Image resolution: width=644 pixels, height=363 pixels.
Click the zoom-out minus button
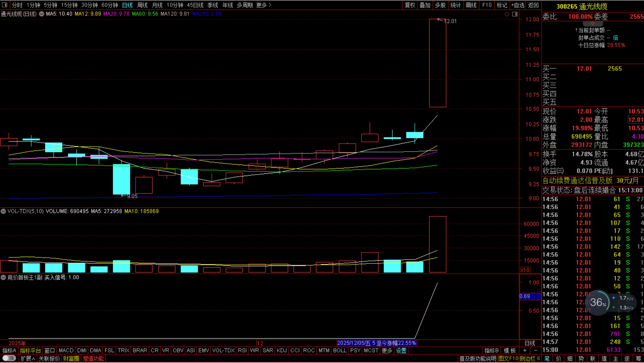coord(536,350)
